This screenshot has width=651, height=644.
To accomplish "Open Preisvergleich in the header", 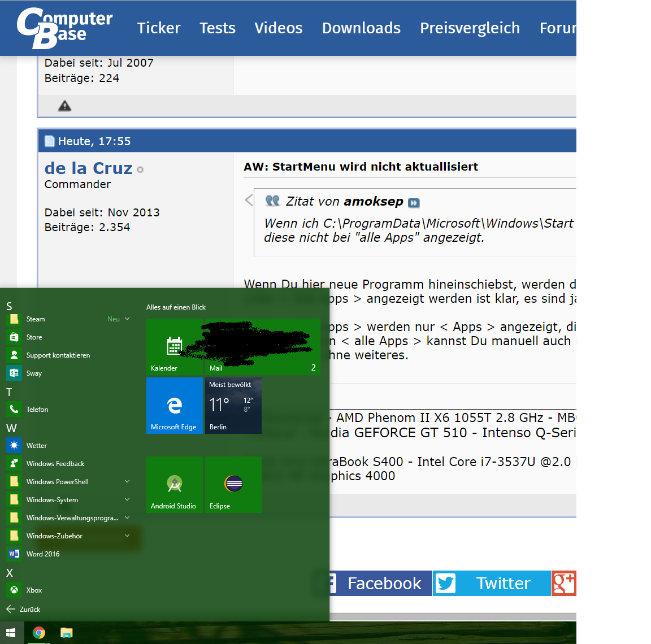I will click(x=470, y=28).
